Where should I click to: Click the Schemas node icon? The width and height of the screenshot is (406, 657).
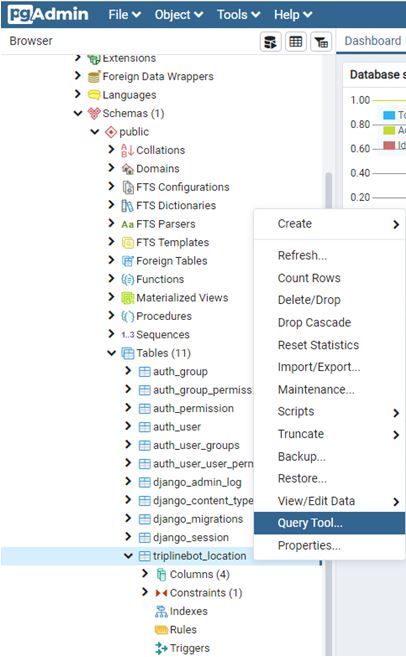pos(94,114)
